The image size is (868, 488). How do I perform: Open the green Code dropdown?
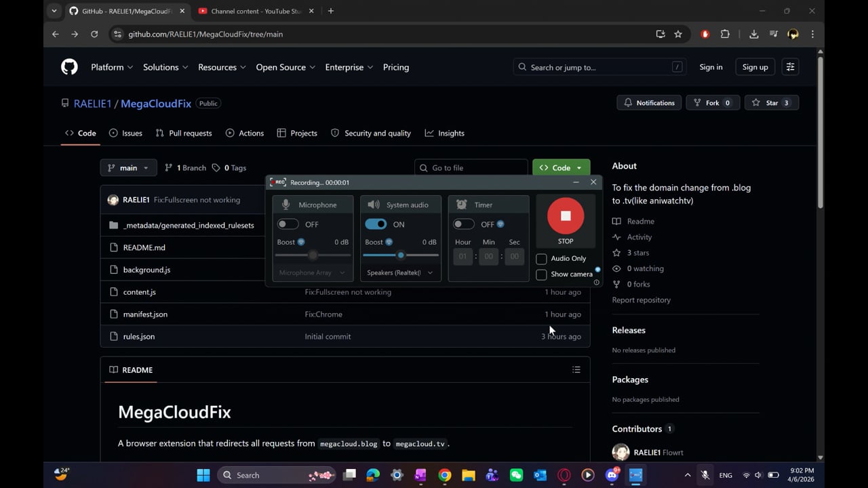561,168
